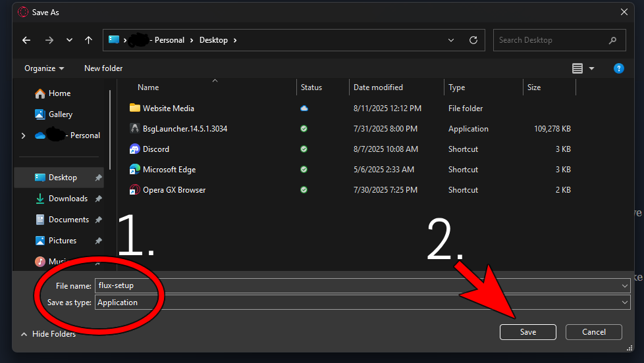This screenshot has width=644, height=363.
Task: Sort by the Status column header
Action: pos(311,87)
